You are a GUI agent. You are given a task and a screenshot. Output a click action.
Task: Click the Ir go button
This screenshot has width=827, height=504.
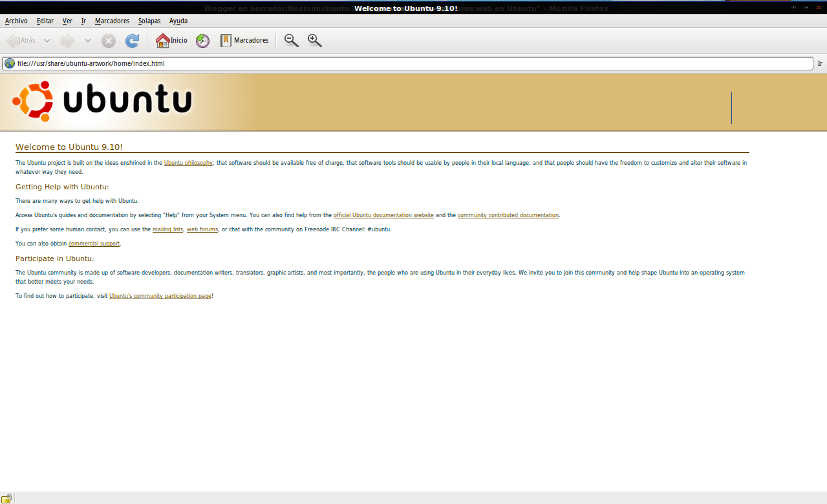820,63
